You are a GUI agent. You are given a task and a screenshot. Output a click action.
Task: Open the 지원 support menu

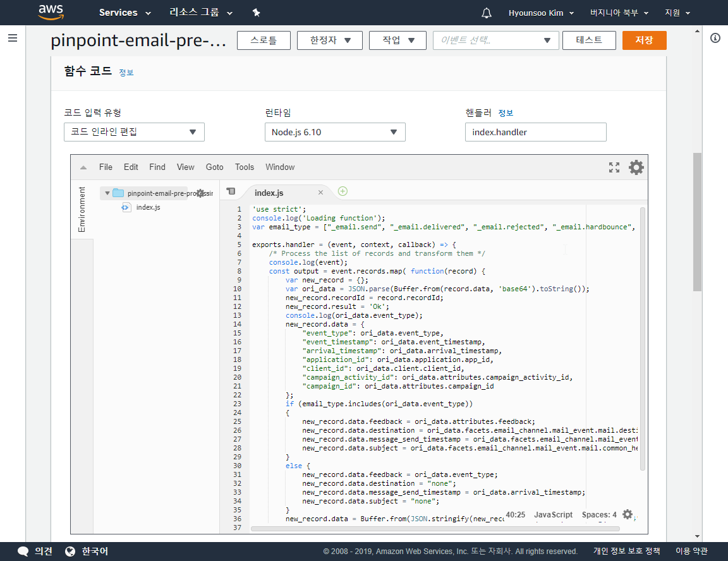click(677, 13)
